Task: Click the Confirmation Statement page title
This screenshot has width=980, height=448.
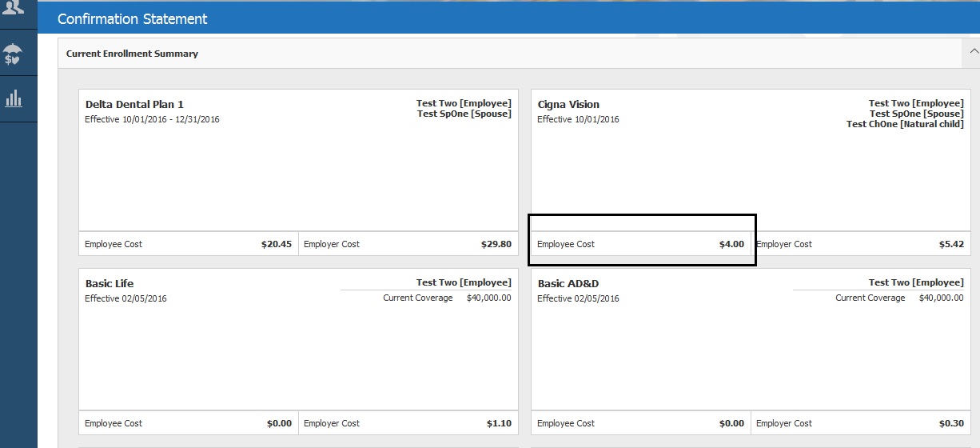Action: pyautogui.click(x=133, y=18)
